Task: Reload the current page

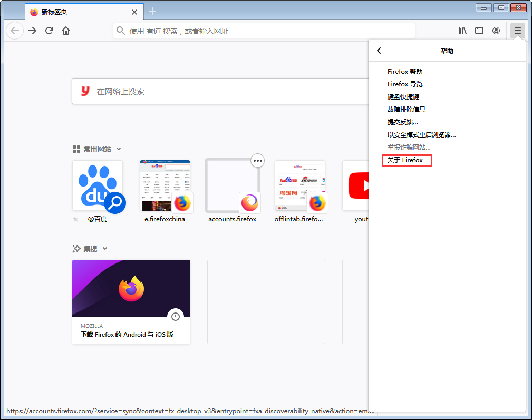Action: [x=49, y=31]
